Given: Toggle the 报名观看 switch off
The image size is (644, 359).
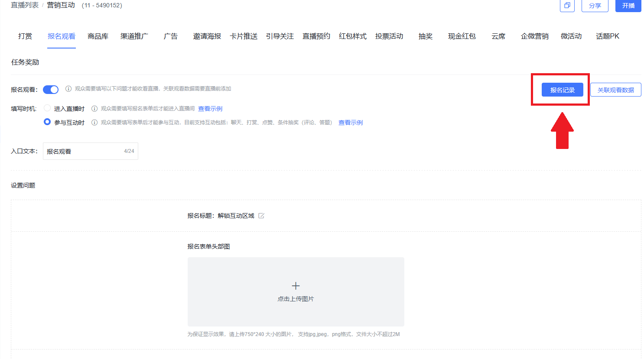Looking at the screenshot, I should [51, 90].
